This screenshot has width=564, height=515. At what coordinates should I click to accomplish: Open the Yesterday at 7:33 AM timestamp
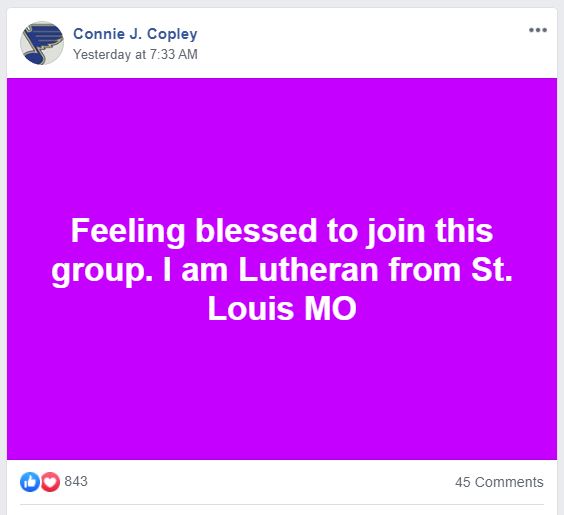(135, 54)
